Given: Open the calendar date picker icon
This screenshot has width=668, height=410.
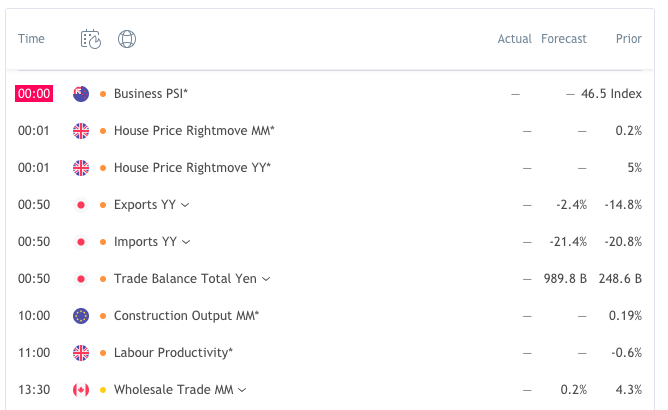Looking at the screenshot, I should pos(91,39).
